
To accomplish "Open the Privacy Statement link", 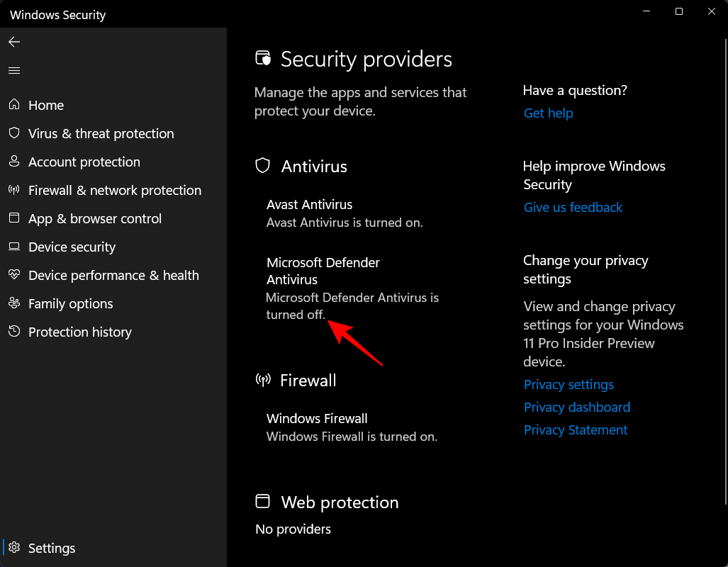I will pos(576,430).
